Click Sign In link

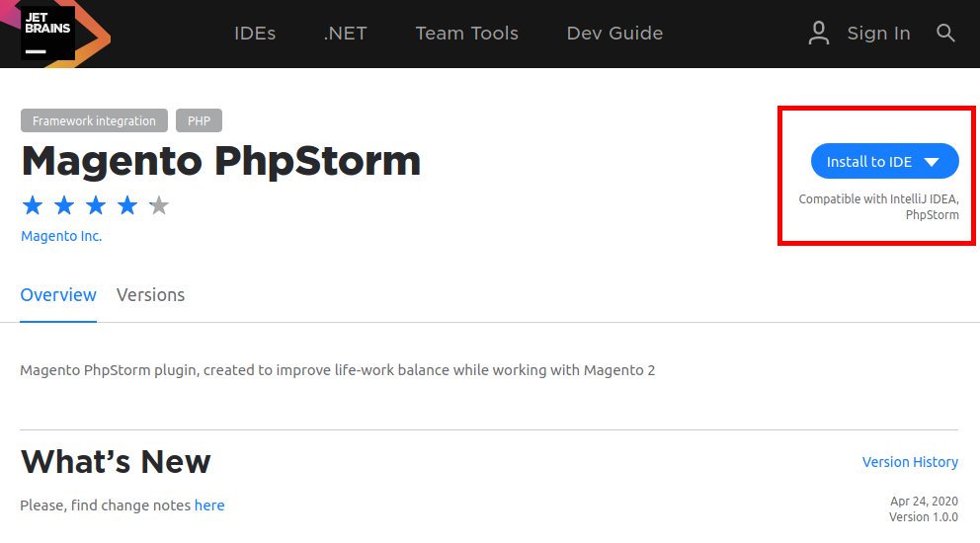pyautogui.click(x=878, y=34)
